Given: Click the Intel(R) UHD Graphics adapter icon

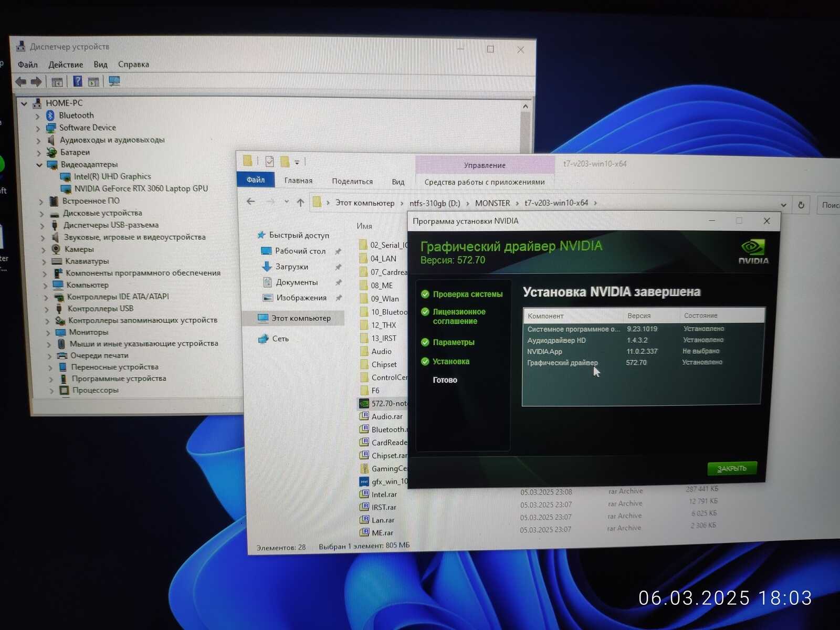Looking at the screenshot, I should pyautogui.click(x=66, y=177).
